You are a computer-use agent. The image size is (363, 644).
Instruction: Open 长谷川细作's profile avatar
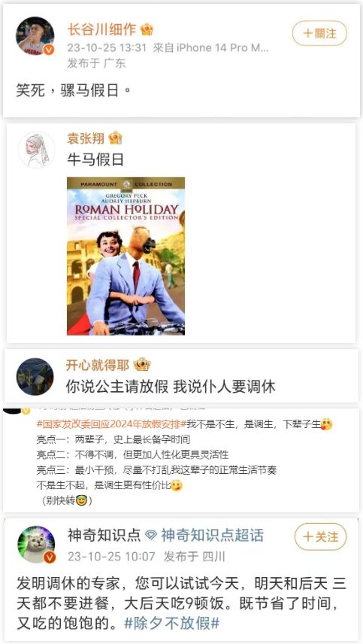click(35, 36)
